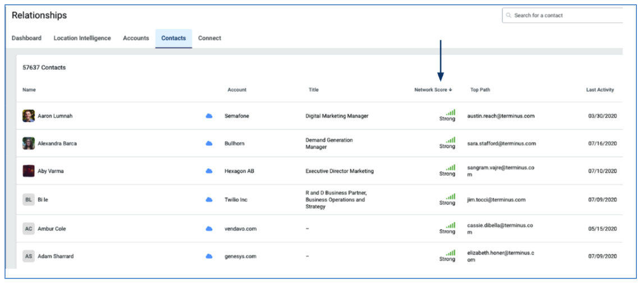Click the Hexagon AB account name

pos(239,171)
